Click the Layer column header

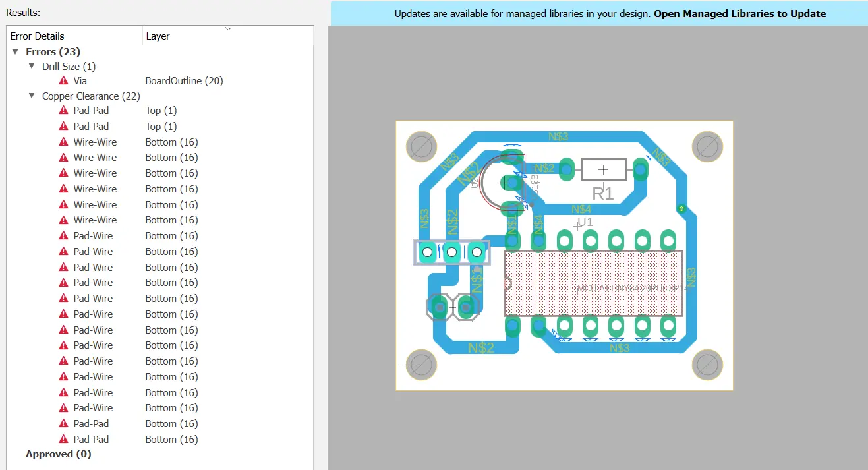click(x=158, y=36)
